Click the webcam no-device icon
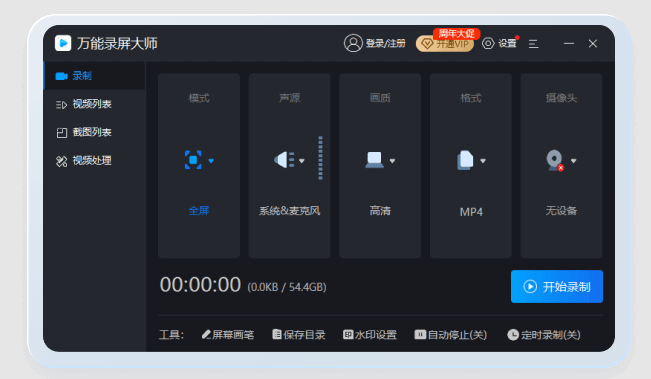This screenshot has width=651, height=379. pyautogui.click(x=555, y=160)
